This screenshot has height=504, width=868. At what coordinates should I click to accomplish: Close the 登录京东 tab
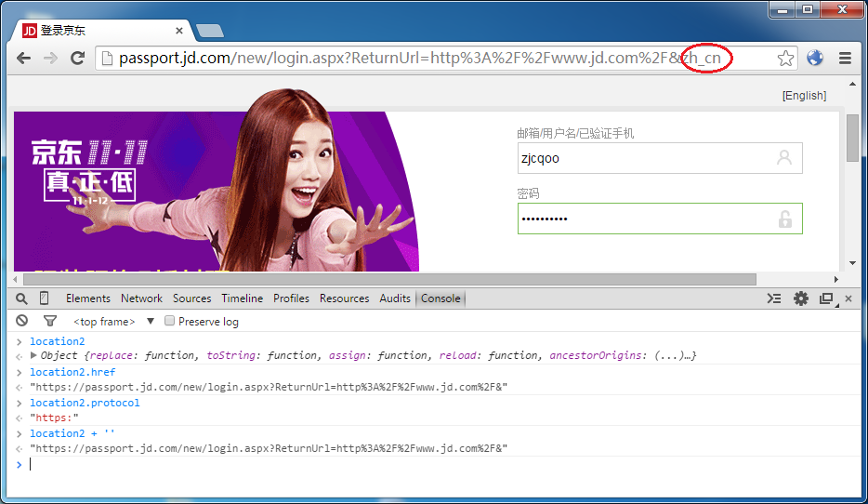[x=178, y=31]
